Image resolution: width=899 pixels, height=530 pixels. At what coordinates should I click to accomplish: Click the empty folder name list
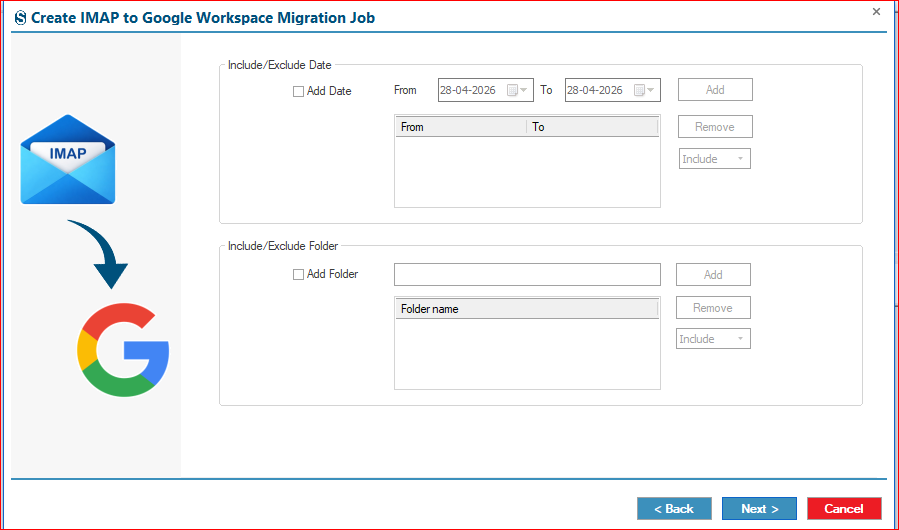527,353
